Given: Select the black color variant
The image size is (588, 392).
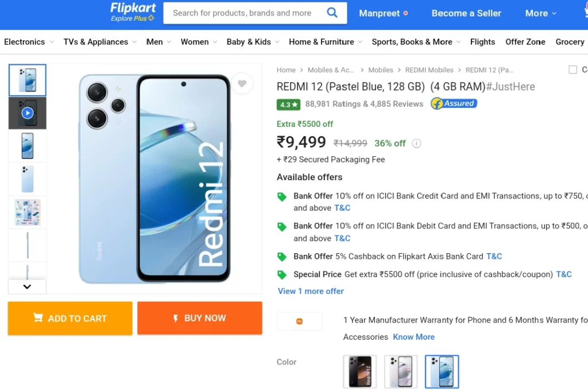Looking at the screenshot, I should (x=359, y=371).
